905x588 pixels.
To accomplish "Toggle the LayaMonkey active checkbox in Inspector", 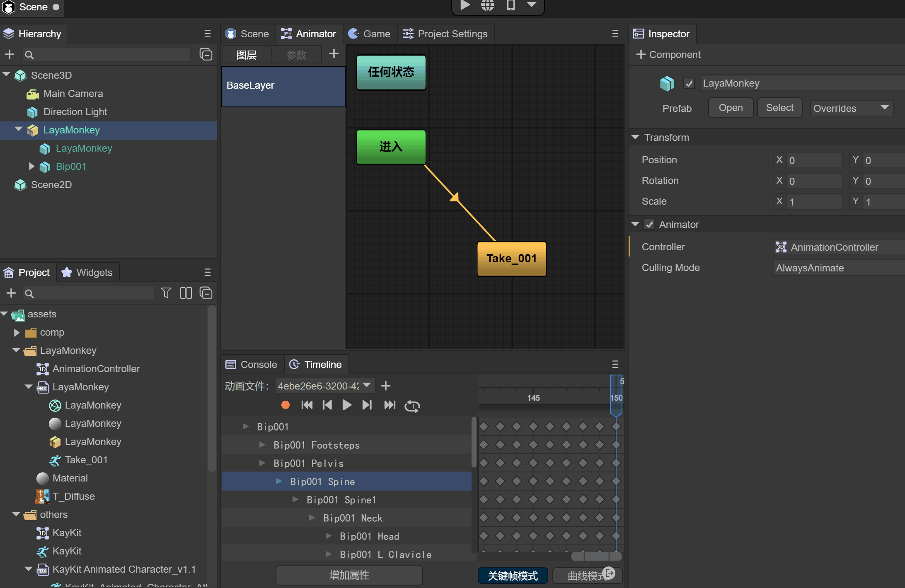I will click(689, 83).
